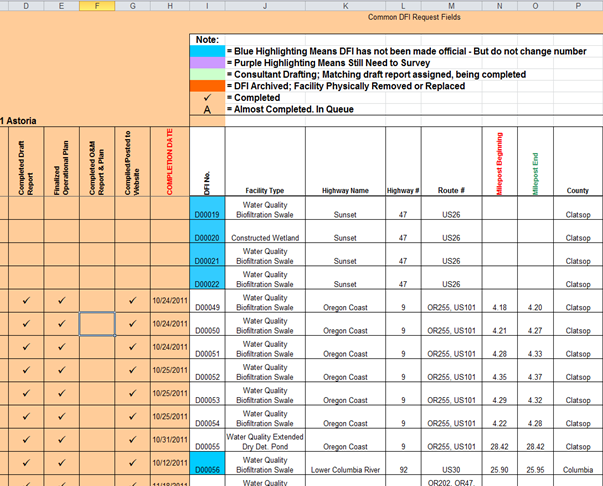Select the 'US30' route cell
This screenshot has height=486, width=603.
[x=451, y=463]
